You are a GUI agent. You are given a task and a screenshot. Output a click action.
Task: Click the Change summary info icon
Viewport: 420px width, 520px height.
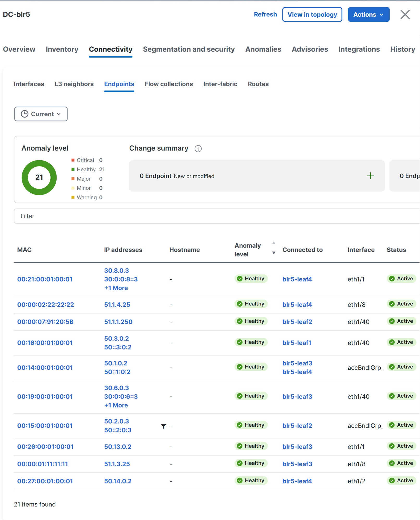198,149
